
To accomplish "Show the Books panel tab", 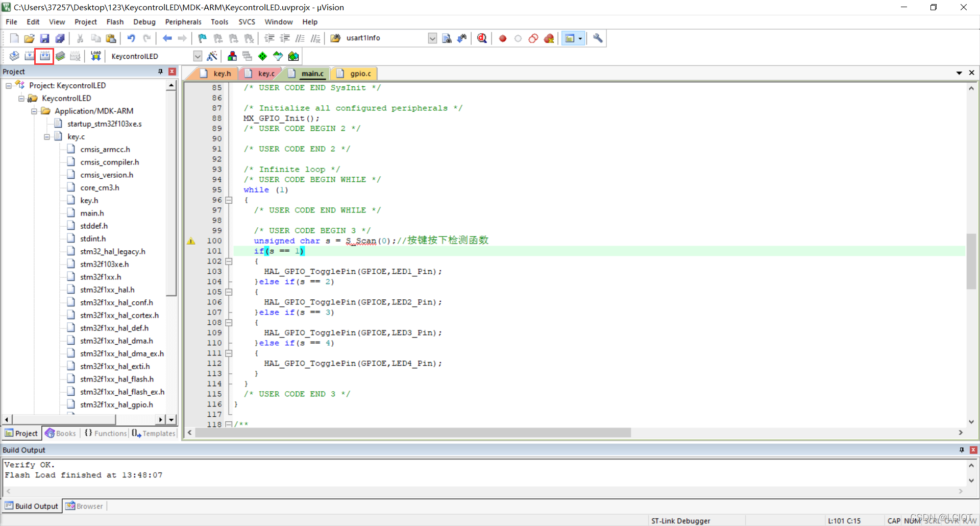I will pyautogui.click(x=61, y=433).
